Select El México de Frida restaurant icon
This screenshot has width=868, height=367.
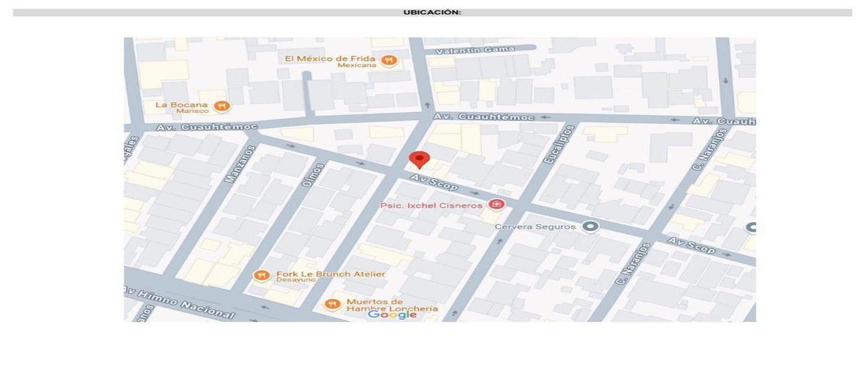point(389,61)
